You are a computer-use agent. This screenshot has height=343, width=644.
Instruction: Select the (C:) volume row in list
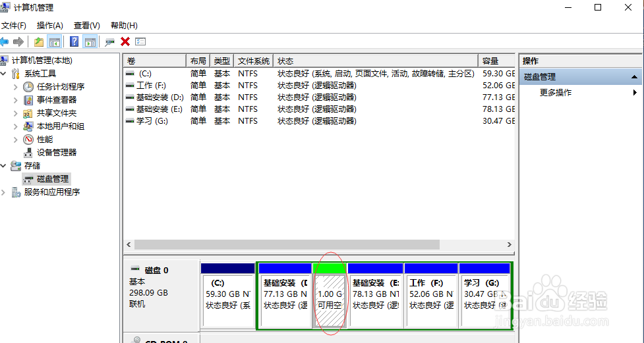click(x=320, y=74)
